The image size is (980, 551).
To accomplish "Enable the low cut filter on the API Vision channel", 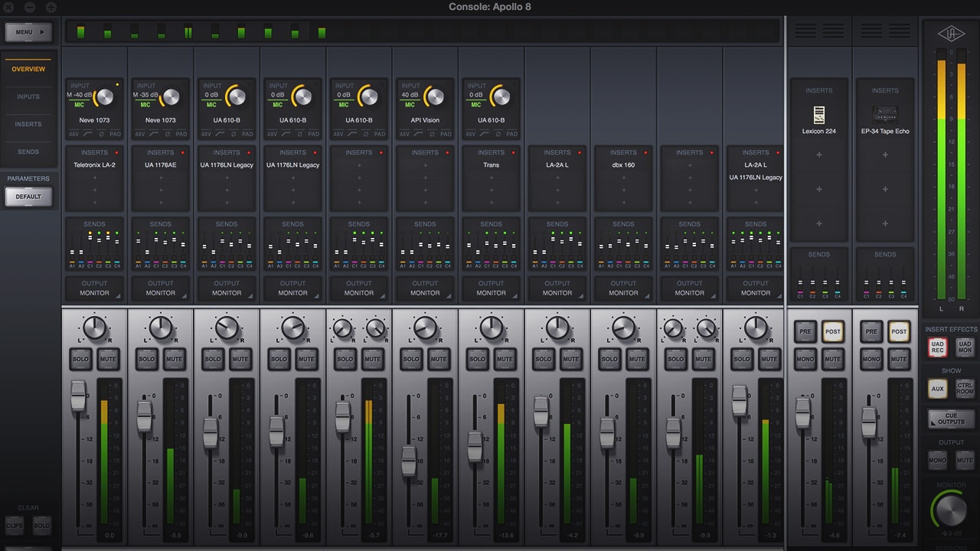I will click(x=418, y=134).
